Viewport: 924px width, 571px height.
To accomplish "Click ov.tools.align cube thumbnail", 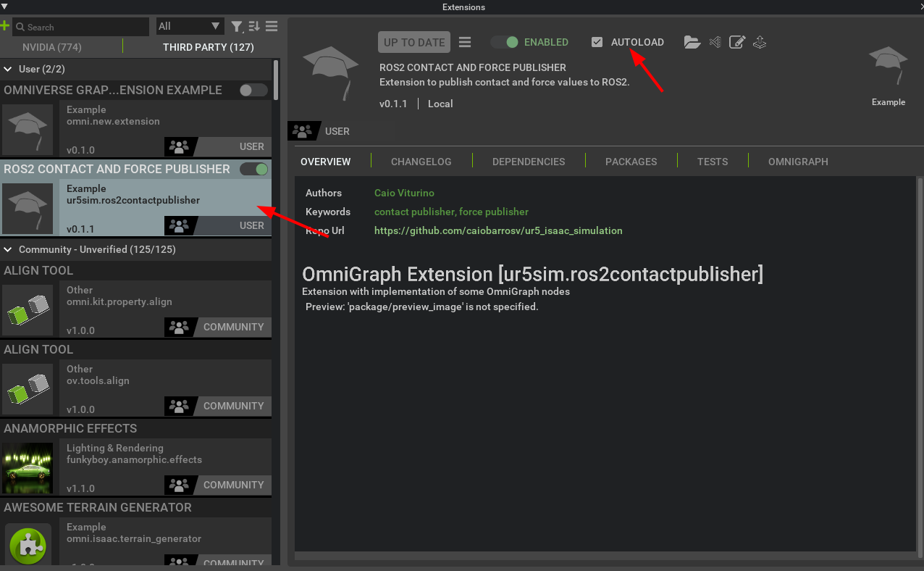I will [28, 389].
